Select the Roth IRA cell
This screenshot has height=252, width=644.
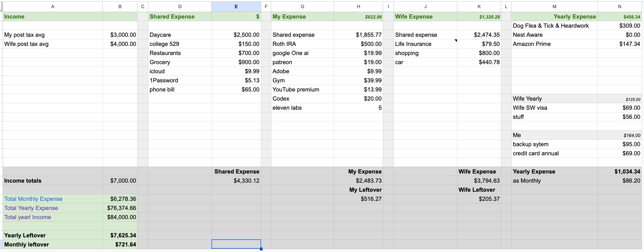302,44
